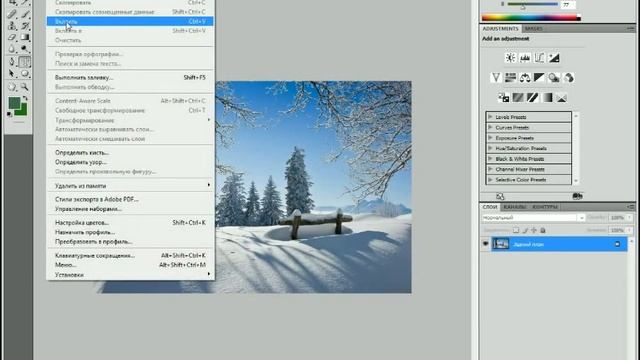This screenshot has height=360, width=640.
Task: Add an Exposure adjustment
Action: coord(554,58)
